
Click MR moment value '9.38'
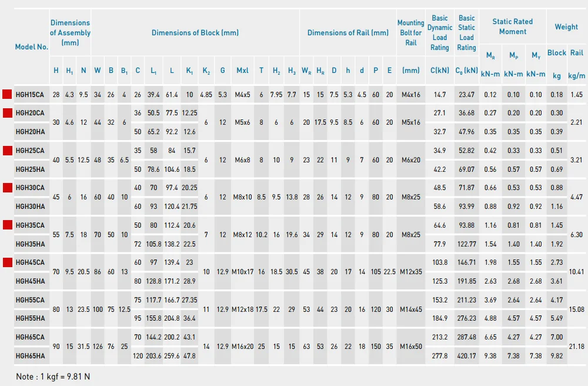(x=490, y=355)
